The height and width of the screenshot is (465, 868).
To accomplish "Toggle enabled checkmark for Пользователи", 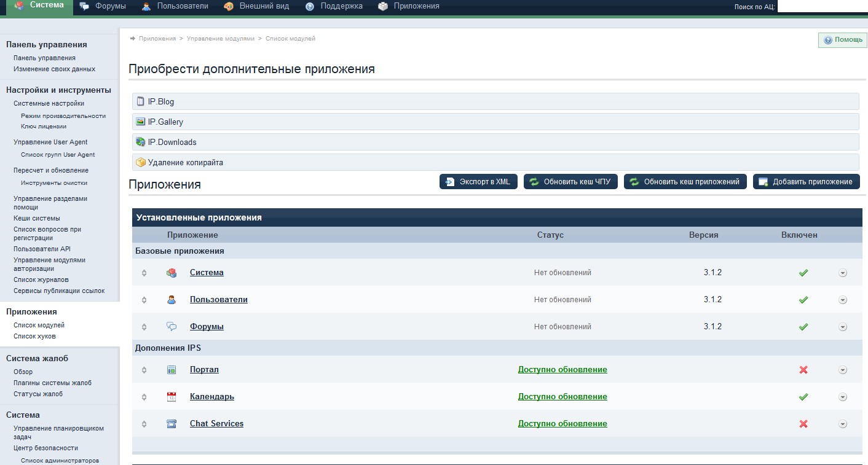I will [803, 300].
